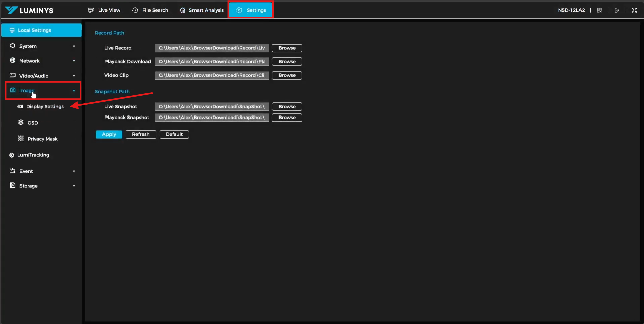Click the grid layout icon in header
644x324 pixels.
click(x=599, y=10)
